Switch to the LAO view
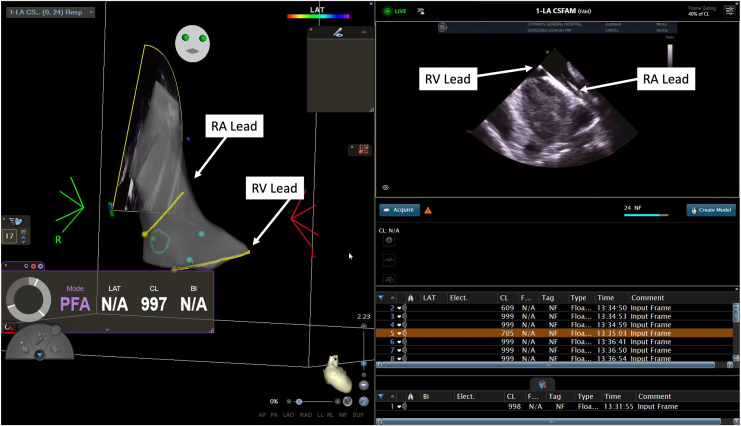This screenshot has height=426, width=741. (288, 415)
